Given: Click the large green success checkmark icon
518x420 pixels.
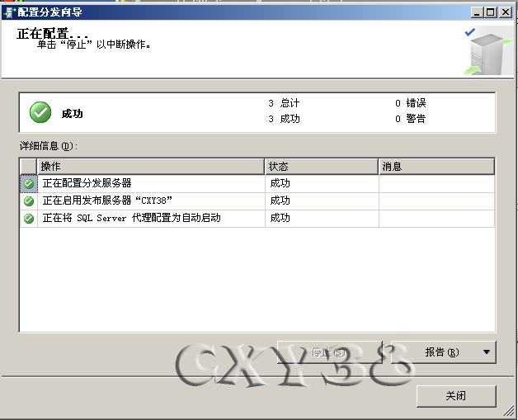Looking at the screenshot, I should 40,111.
